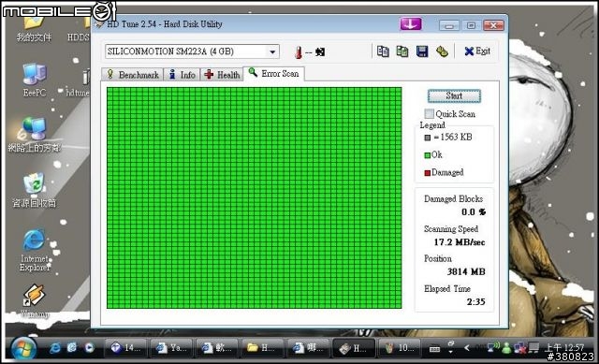Switch to the Health tab
Screen dimensions: 599x364
click(223, 75)
